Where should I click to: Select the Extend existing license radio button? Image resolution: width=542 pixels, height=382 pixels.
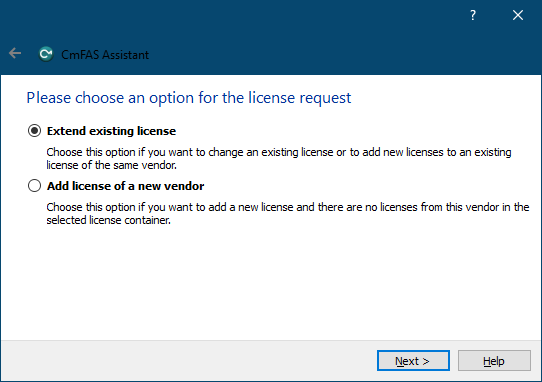click(x=34, y=131)
